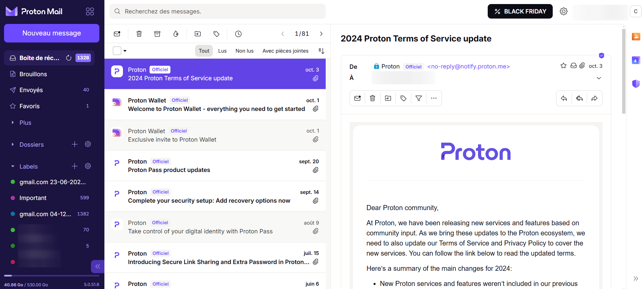Open the move-to folder icon in list toolbar
644x289 pixels.
[198, 34]
